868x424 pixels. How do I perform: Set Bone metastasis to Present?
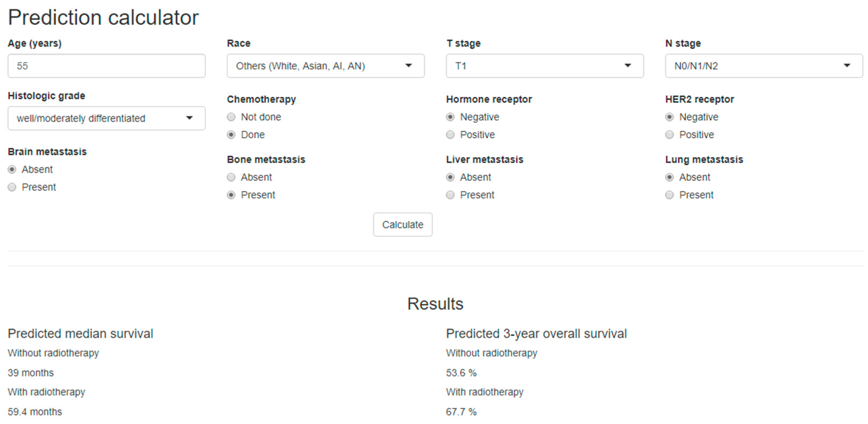click(231, 195)
